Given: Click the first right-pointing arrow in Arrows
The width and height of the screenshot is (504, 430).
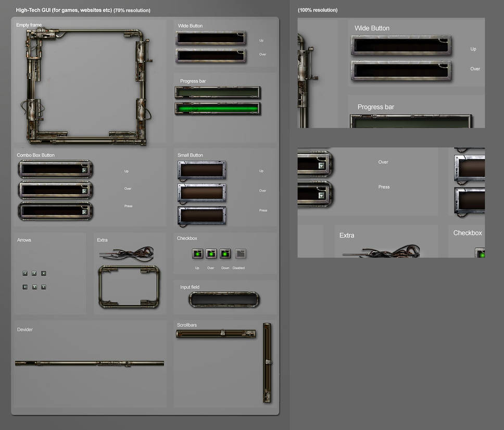Looking at the screenshot, I should pyautogui.click(x=25, y=287).
